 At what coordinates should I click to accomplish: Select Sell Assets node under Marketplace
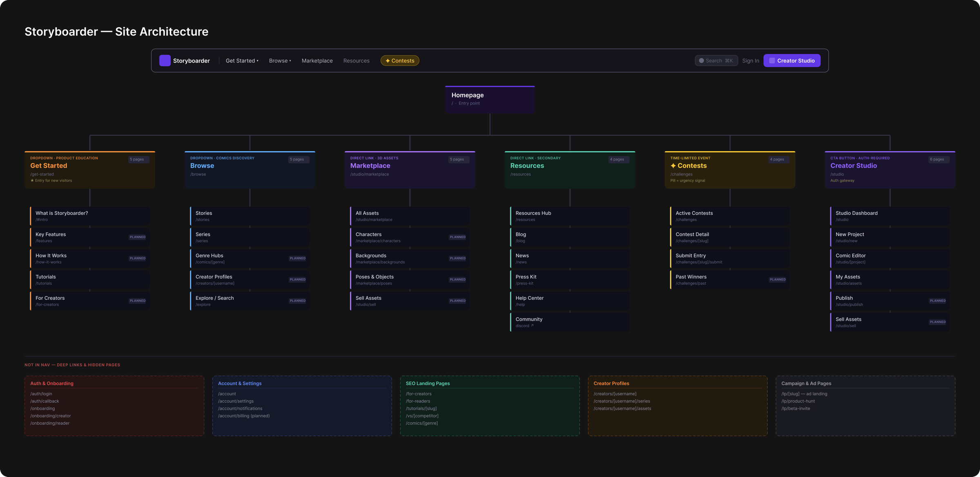410,301
